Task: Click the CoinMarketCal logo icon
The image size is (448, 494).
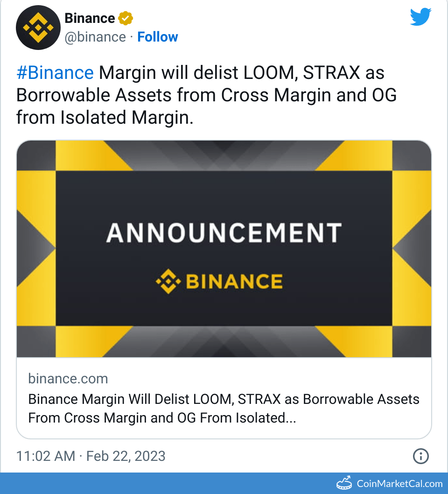Action: pyautogui.click(x=344, y=483)
